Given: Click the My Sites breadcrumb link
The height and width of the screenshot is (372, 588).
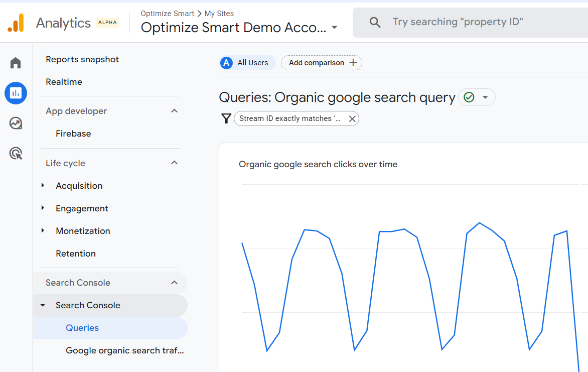Looking at the screenshot, I should (x=218, y=14).
